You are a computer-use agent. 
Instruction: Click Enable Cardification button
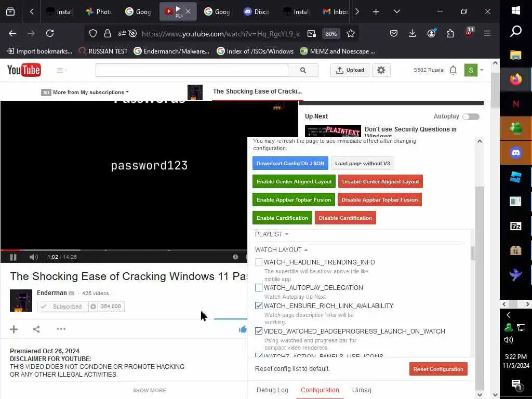282,218
